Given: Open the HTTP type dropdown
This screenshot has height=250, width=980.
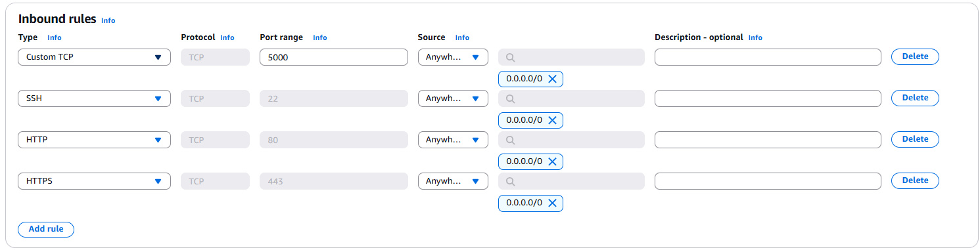Looking at the screenshot, I should point(94,140).
